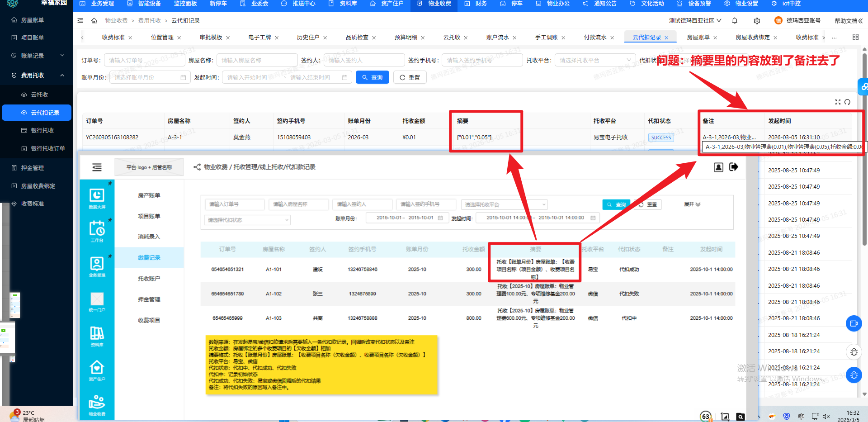Click the floating video camera icon
The image size is (868, 422).
point(854,323)
